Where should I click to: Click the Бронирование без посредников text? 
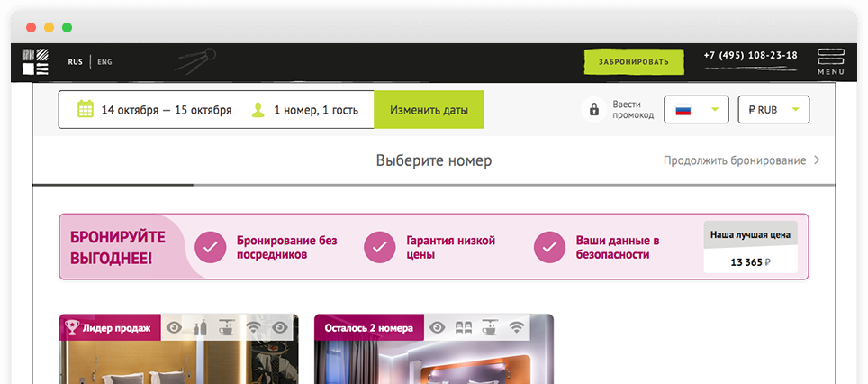(x=286, y=248)
